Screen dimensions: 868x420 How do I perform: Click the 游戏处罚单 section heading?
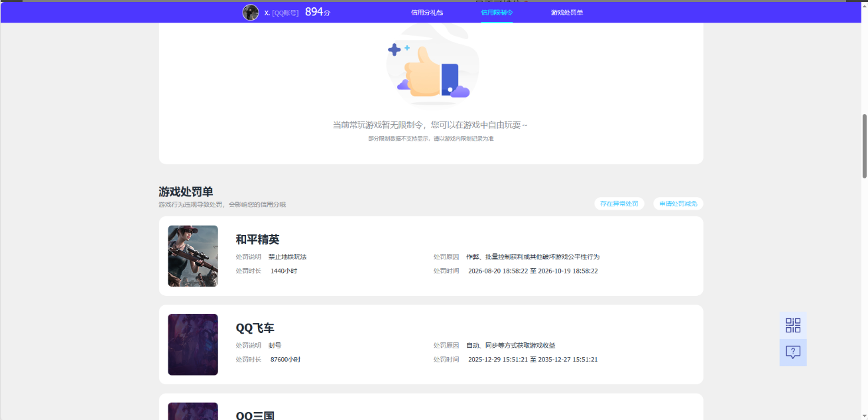click(x=186, y=192)
